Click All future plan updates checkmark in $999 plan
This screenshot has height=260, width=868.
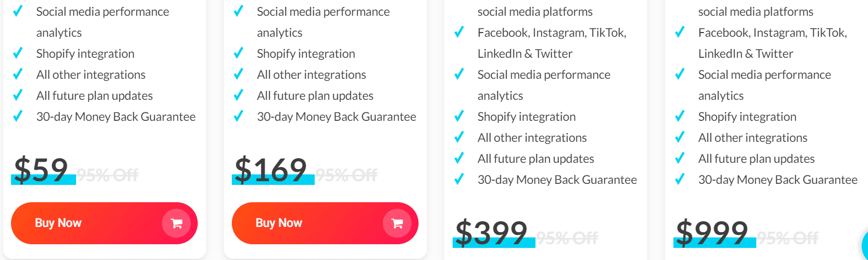pos(680,159)
